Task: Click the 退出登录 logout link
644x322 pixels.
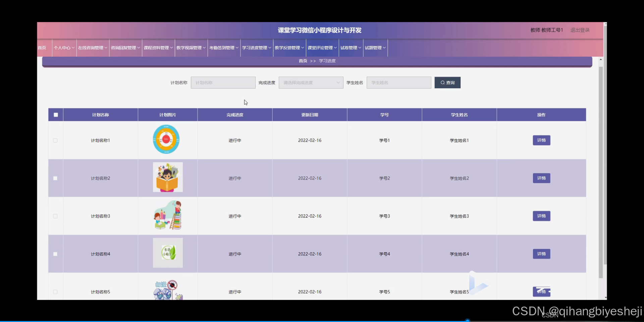Action: (x=580, y=30)
